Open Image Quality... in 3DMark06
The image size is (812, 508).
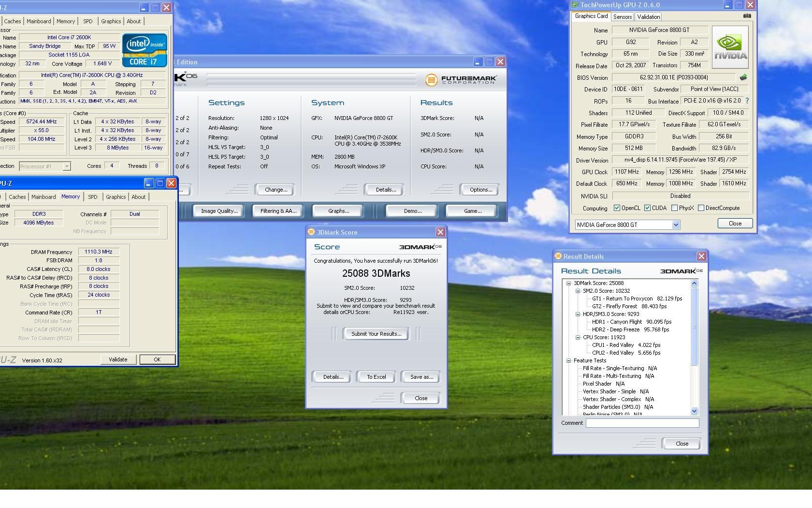point(219,211)
